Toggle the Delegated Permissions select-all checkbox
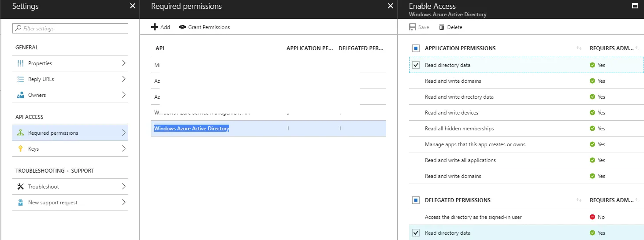 click(x=416, y=200)
